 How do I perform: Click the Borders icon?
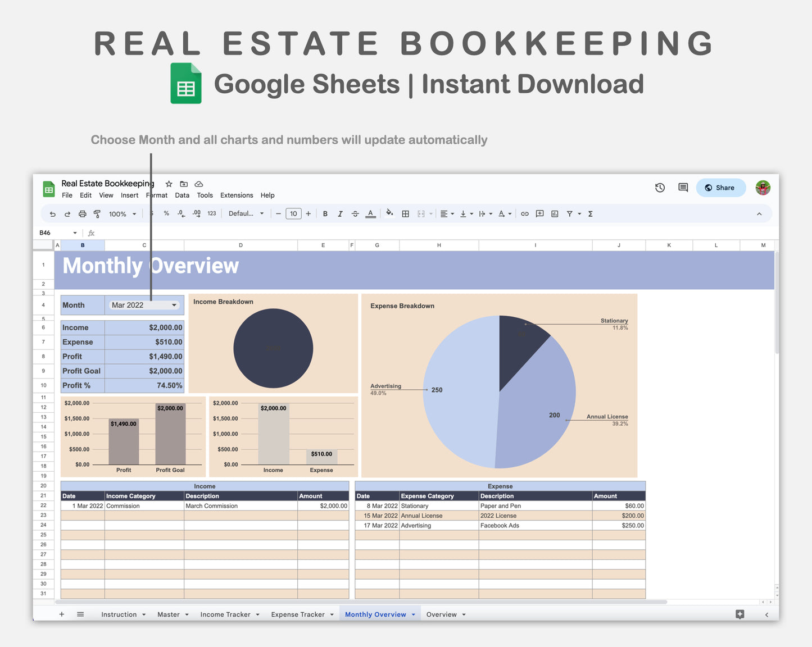coord(405,214)
